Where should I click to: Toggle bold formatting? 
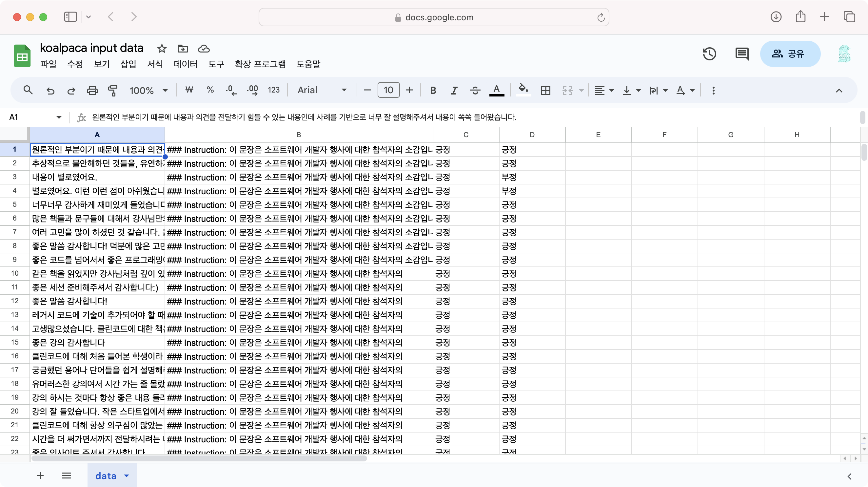click(x=433, y=90)
